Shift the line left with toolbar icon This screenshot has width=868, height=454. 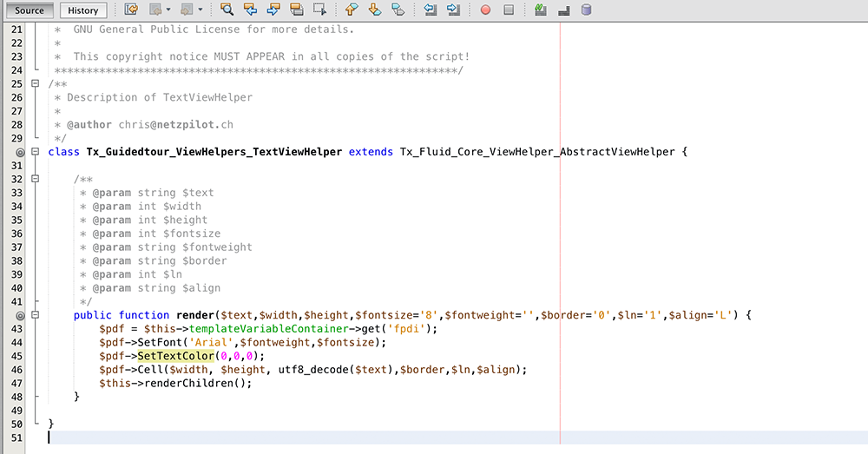tap(431, 10)
